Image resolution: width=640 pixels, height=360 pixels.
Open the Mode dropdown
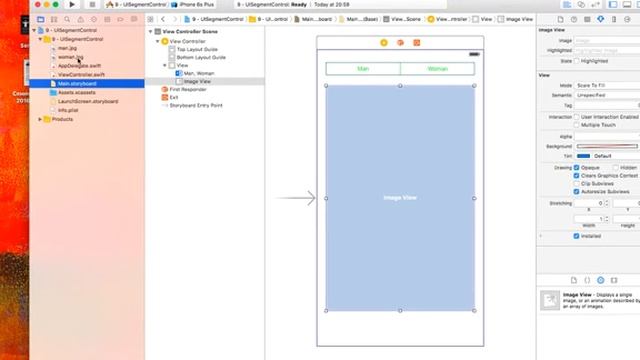[607, 85]
